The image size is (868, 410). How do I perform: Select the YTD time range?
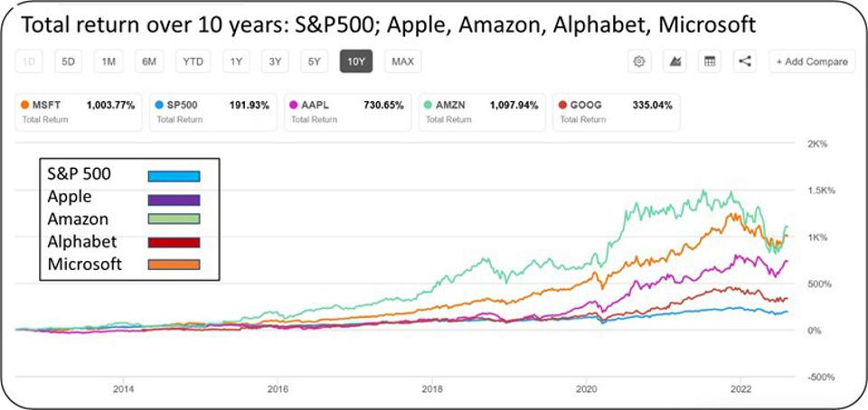tap(193, 61)
